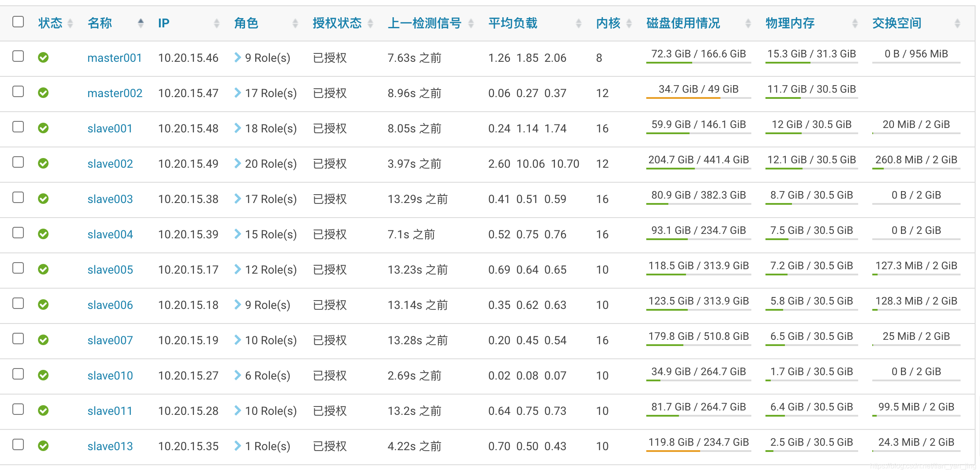Viewport: 980px width, 474px height.
Task: Click sort arrows on the 授权状态 column
Action: [x=370, y=23]
